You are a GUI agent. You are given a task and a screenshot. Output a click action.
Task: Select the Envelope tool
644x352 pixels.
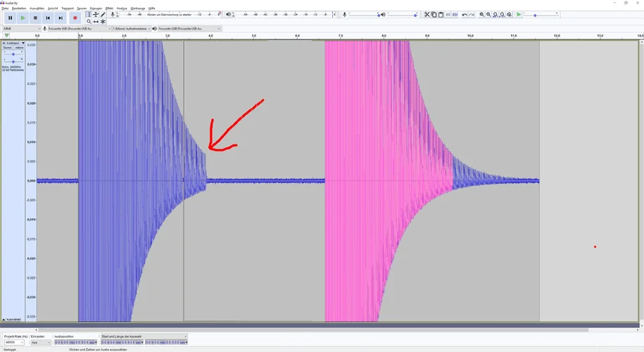pyautogui.click(x=96, y=14)
